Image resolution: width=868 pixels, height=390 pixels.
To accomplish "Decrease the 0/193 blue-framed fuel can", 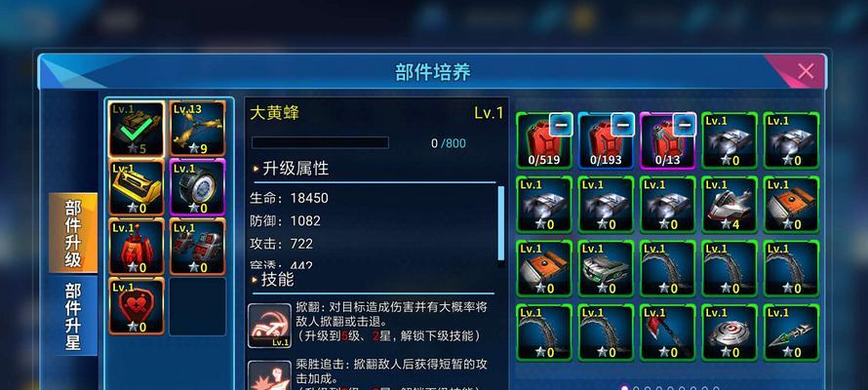I will point(623,126).
